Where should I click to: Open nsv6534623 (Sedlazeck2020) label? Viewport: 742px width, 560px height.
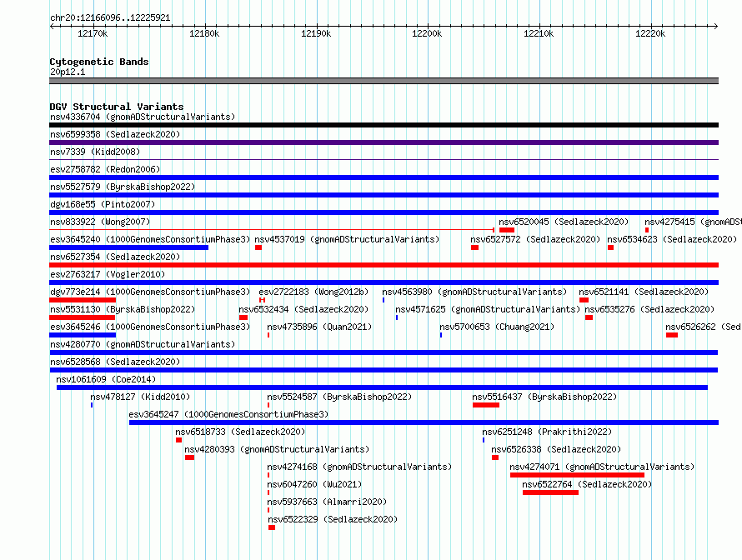[x=672, y=239]
